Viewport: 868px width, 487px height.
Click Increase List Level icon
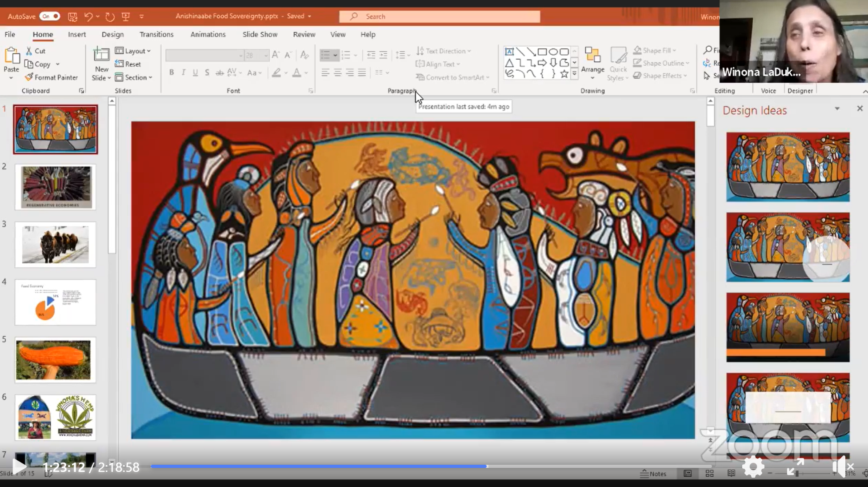tap(383, 55)
